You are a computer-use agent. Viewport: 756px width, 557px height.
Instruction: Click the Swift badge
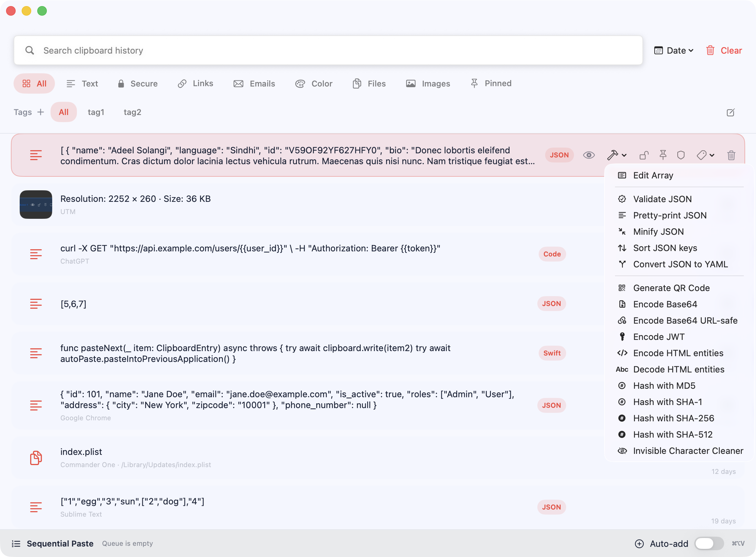(x=552, y=353)
